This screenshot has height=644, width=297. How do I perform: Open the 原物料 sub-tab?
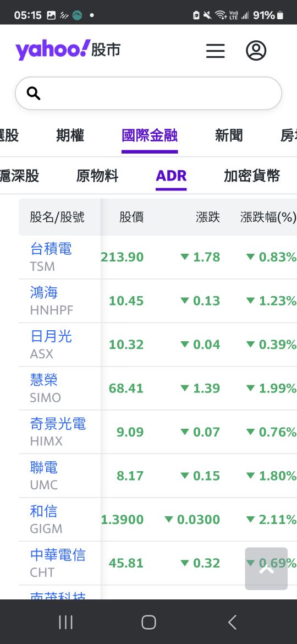97,176
